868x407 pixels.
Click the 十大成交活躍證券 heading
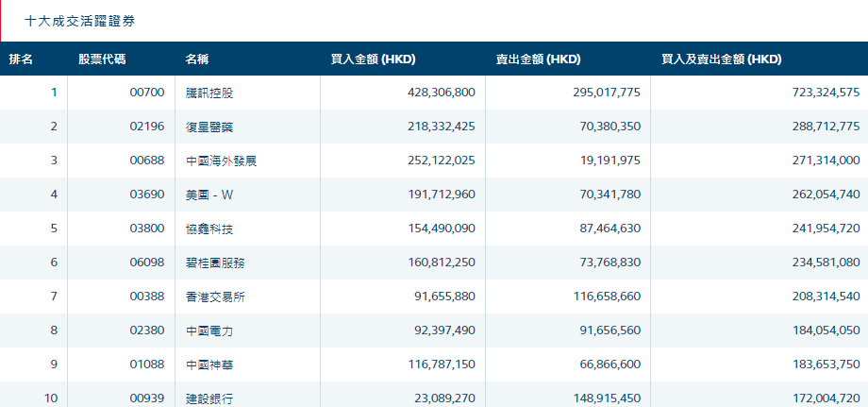pyautogui.click(x=80, y=22)
